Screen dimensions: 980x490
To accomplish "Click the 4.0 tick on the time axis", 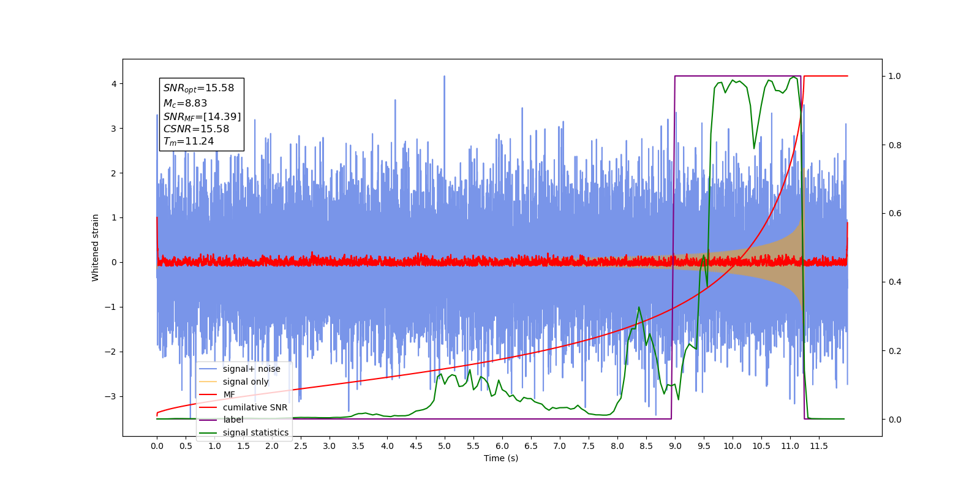I will (387, 446).
